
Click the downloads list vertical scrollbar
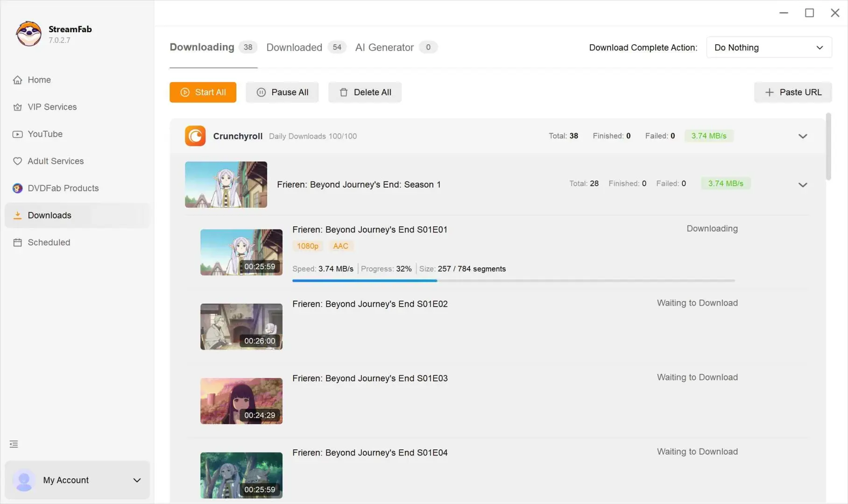(828, 146)
